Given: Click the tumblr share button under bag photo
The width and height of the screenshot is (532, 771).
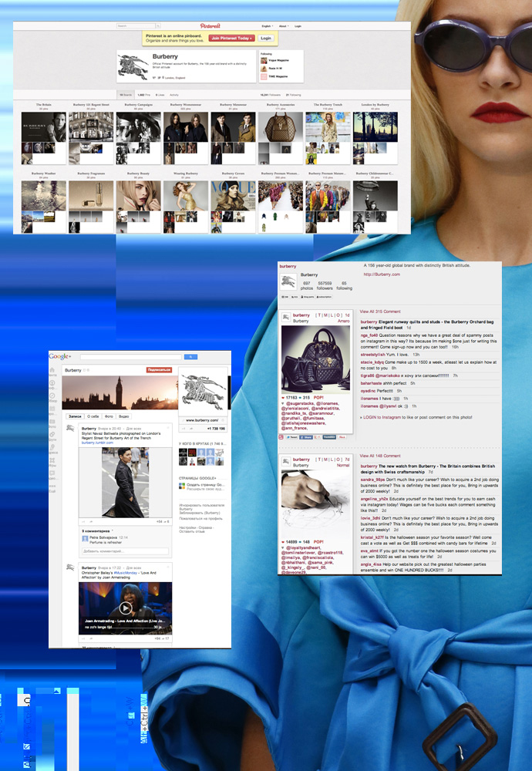Looking at the screenshot, I should (x=329, y=436).
